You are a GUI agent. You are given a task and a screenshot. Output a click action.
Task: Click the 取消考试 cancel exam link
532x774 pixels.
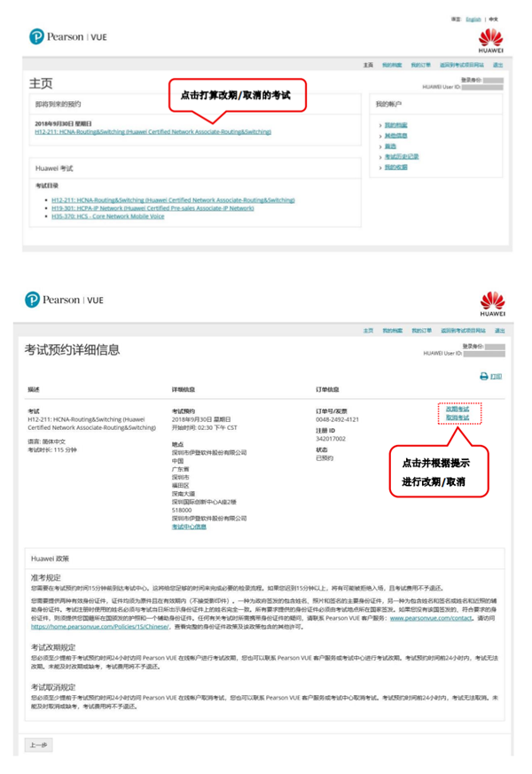[x=458, y=418]
